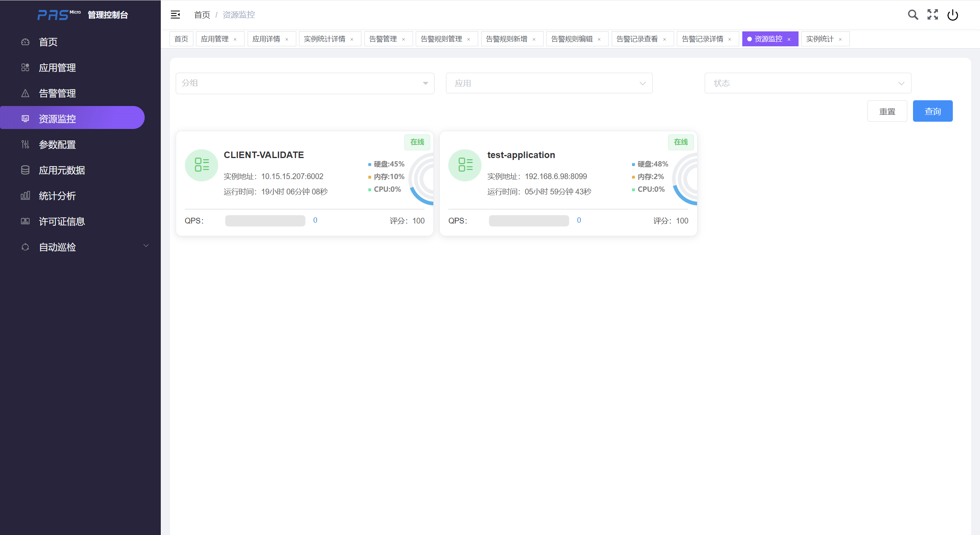Screen dimensions: 980x535
Task: Switch to the 实例统计 tab
Action: pos(819,39)
